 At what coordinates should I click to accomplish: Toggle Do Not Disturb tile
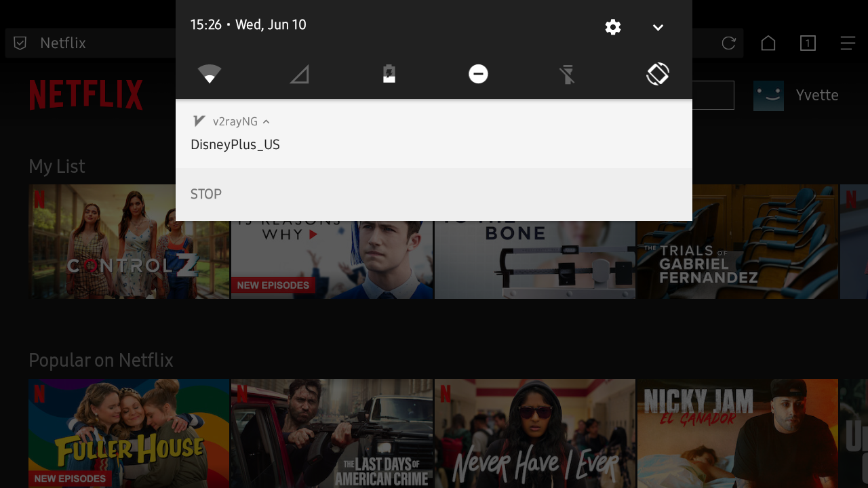tap(478, 74)
